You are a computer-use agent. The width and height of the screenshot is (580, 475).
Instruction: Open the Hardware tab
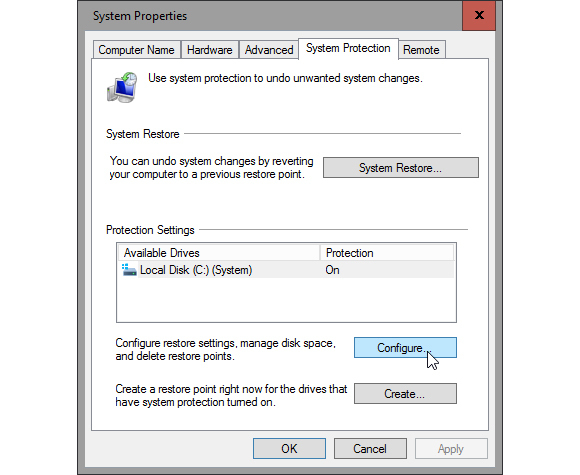tap(209, 50)
